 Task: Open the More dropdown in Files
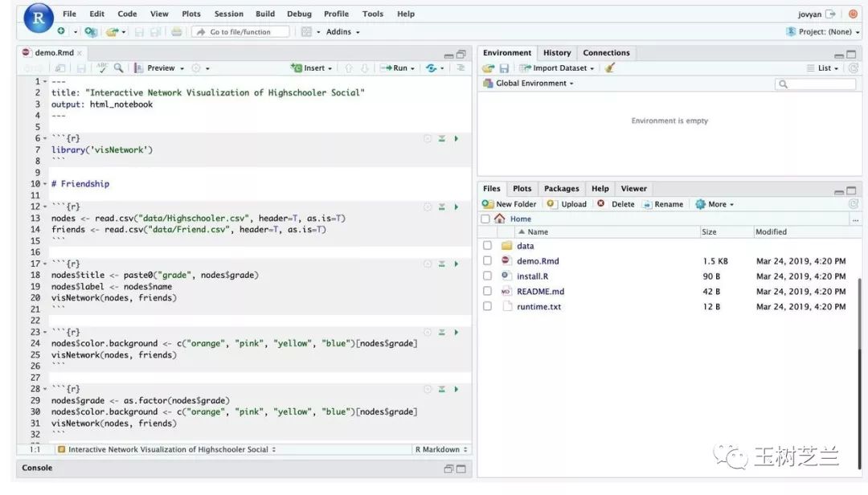coord(714,204)
